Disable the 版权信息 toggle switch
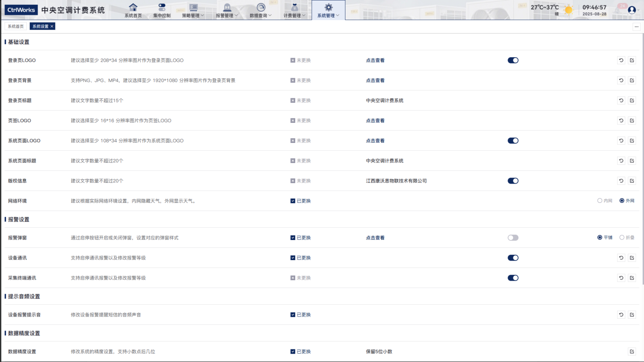This screenshot has height=362, width=644. point(513,181)
